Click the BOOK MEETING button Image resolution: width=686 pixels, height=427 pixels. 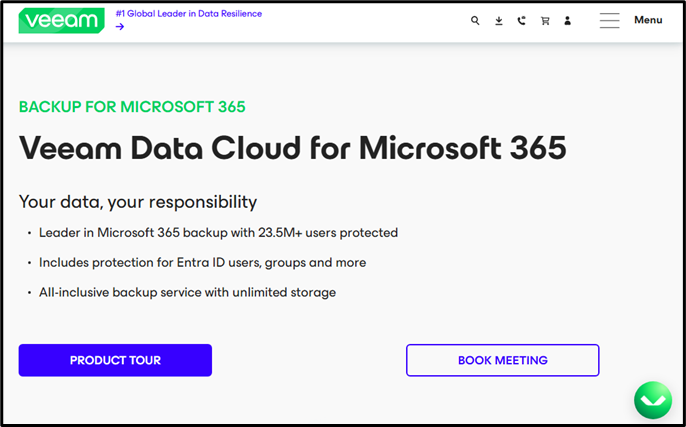coord(503,360)
